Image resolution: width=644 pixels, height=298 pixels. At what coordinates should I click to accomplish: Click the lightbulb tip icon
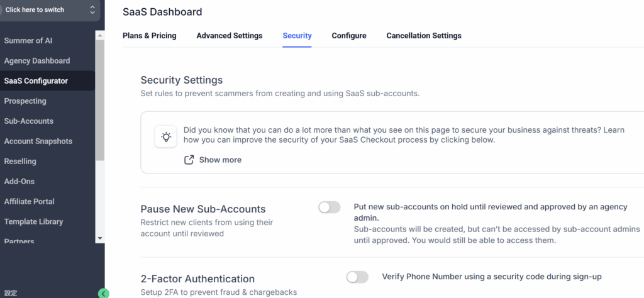(x=166, y=136)
